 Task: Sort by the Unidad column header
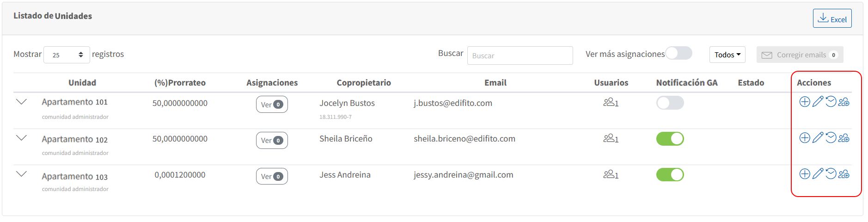tap(82, 83)
